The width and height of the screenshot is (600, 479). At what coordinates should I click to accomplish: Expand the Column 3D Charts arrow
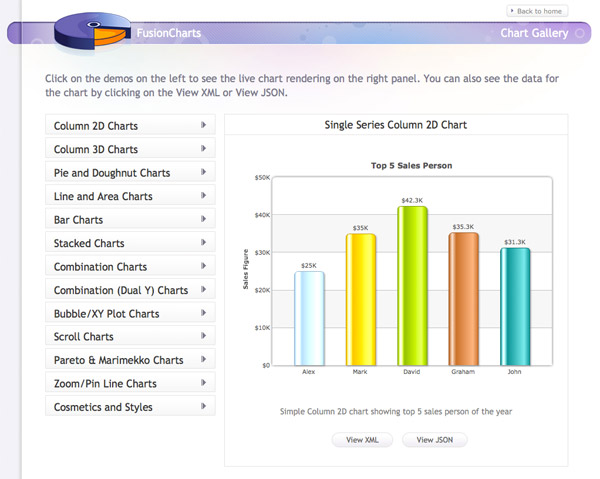[x=204, y=149]
